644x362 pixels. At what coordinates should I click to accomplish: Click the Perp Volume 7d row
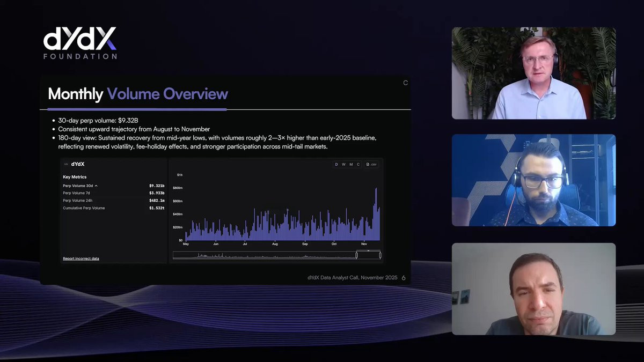coord(114,193)
